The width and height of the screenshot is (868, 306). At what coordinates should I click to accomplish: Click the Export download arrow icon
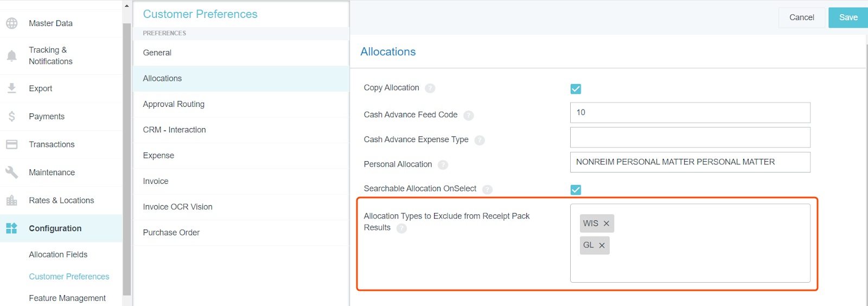coord(11,88)
